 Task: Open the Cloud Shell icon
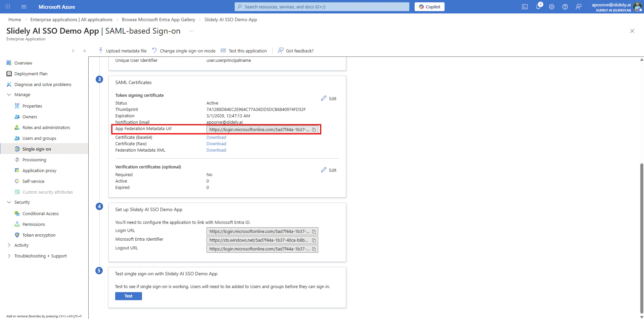(525, 7)
